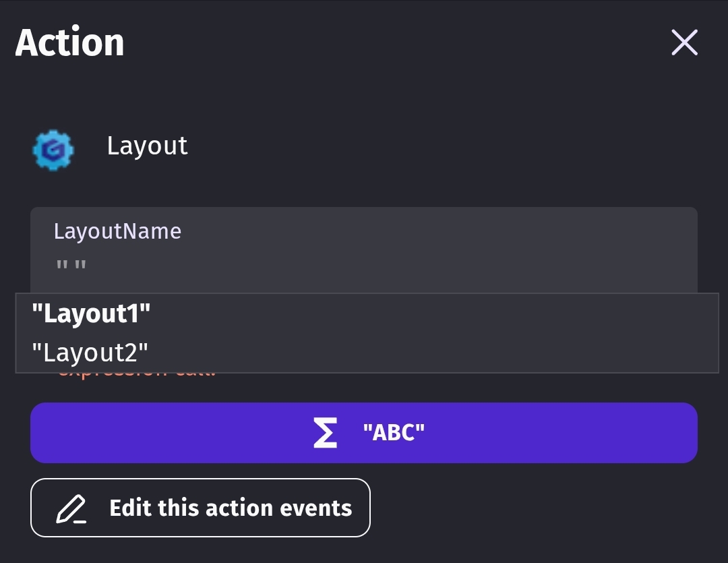Click the sigma expression icon
This screenshot has height=563, width=728.
pyautogui.click(x=325, y=432)
